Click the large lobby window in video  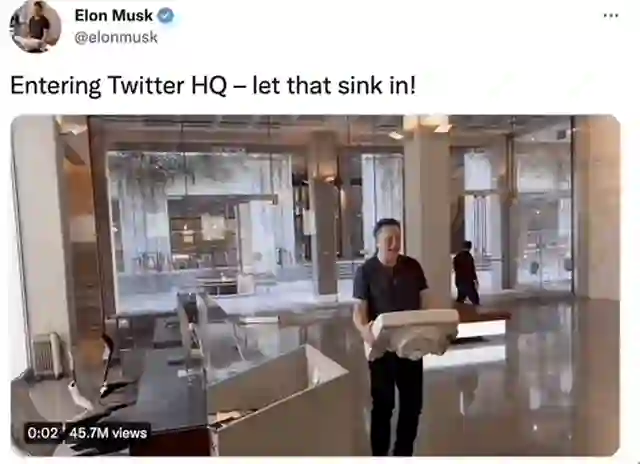(200, 222)
